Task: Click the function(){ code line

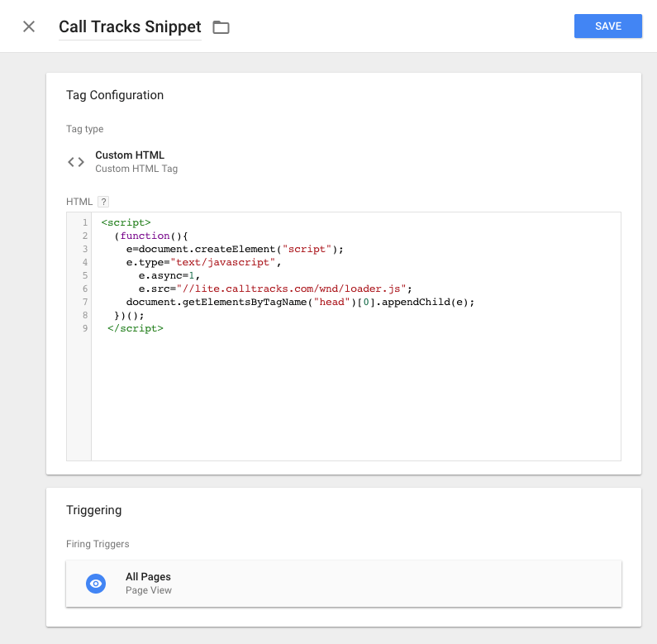Action: [151, 236]
